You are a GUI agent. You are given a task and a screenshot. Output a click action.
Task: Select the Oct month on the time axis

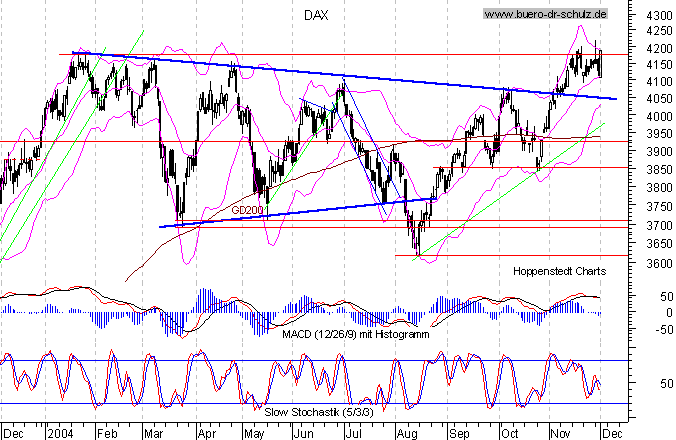point(511,433)
